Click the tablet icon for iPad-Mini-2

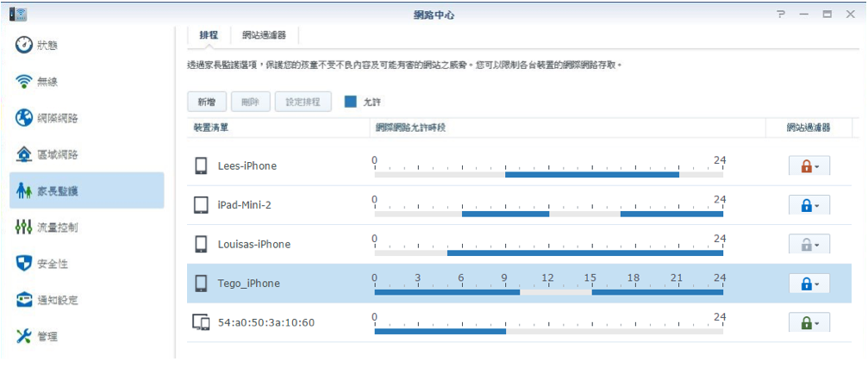point(202,205)
